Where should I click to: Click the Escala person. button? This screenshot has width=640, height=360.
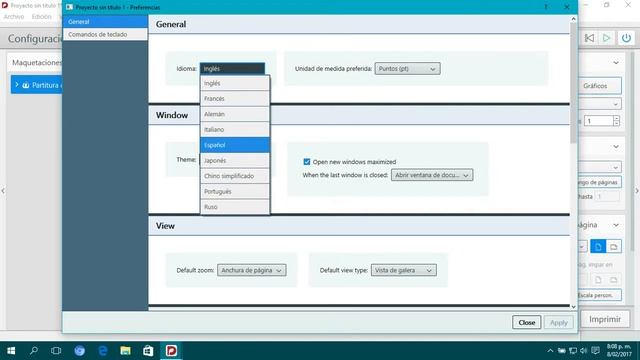point(599,295)
